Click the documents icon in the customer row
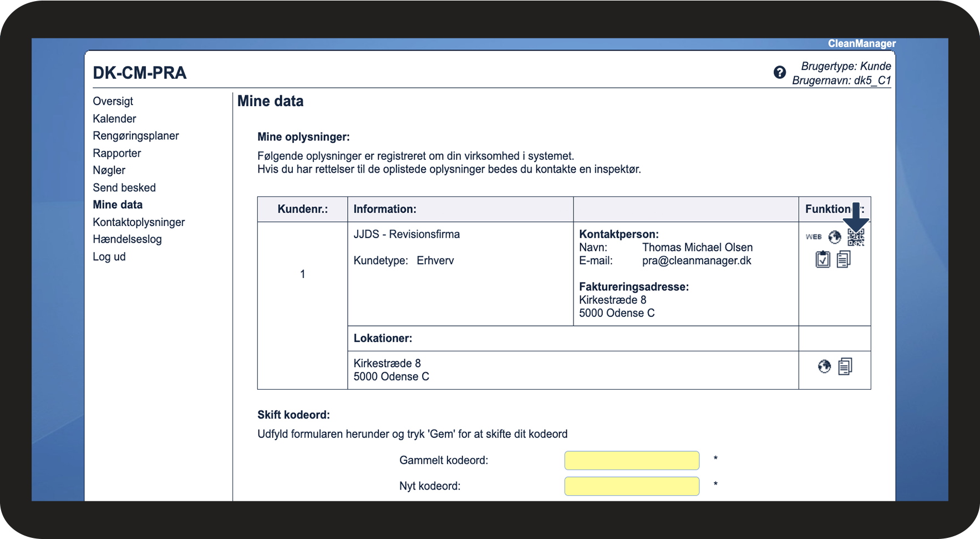The image size is (980, 539). pyautogui.click(x=844, y=259)
